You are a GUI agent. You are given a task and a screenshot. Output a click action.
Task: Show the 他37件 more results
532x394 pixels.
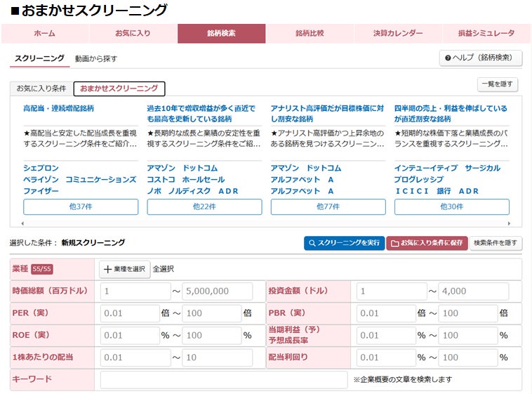(x=81, y=206)
